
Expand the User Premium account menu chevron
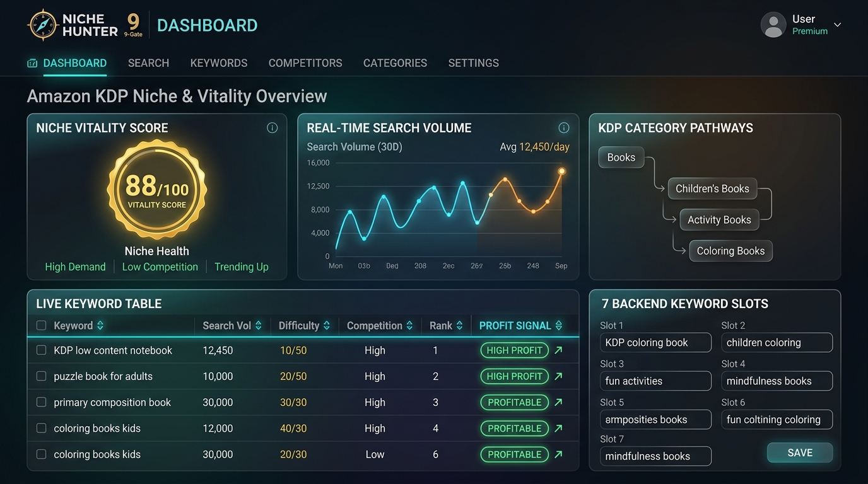pos(838,25)
